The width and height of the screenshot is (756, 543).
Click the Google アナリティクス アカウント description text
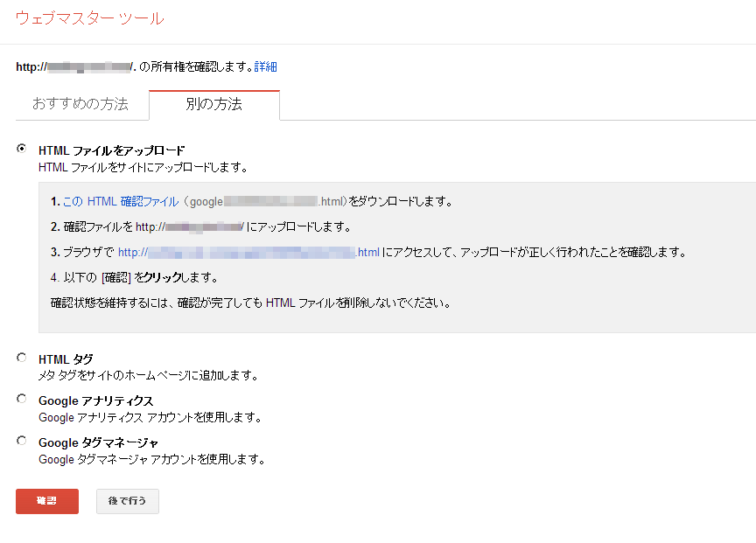[150, 417]
